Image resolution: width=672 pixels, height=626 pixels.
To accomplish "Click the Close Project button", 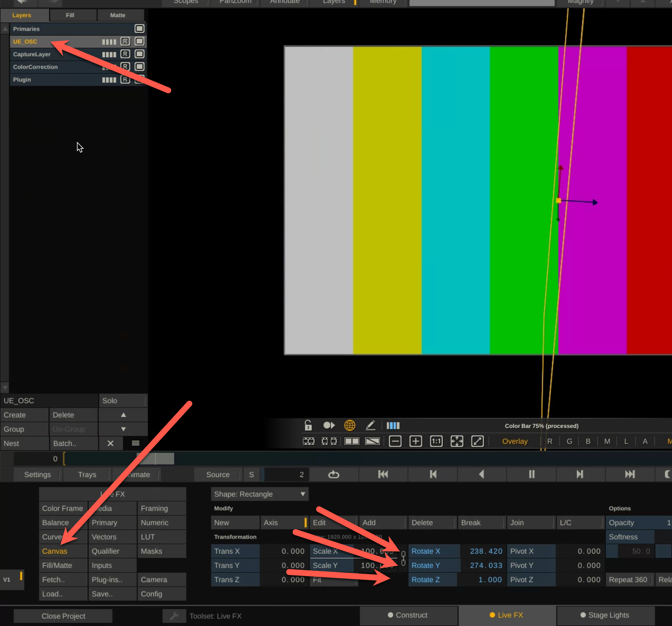I will tap(63, 616).
